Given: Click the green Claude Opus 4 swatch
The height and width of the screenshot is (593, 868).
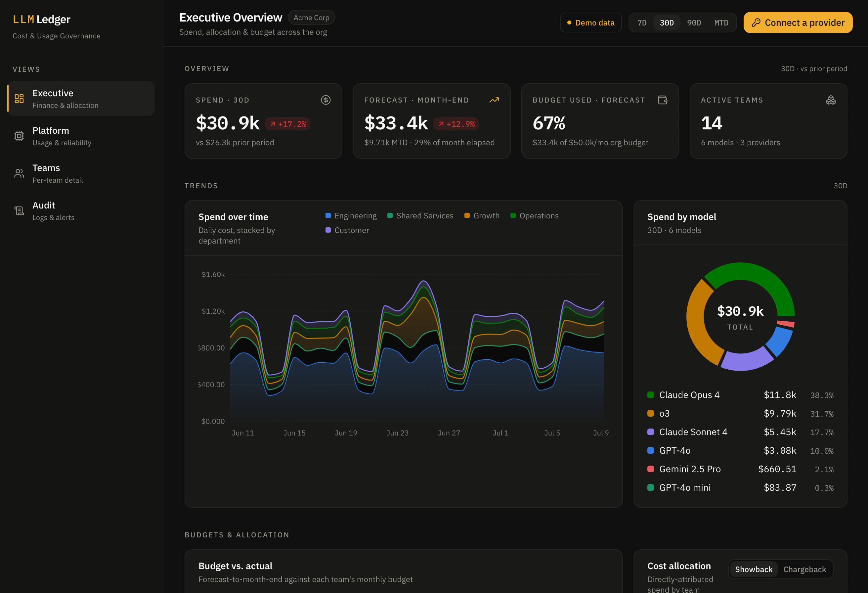Looking at the screenshot, I should (651, 395).
